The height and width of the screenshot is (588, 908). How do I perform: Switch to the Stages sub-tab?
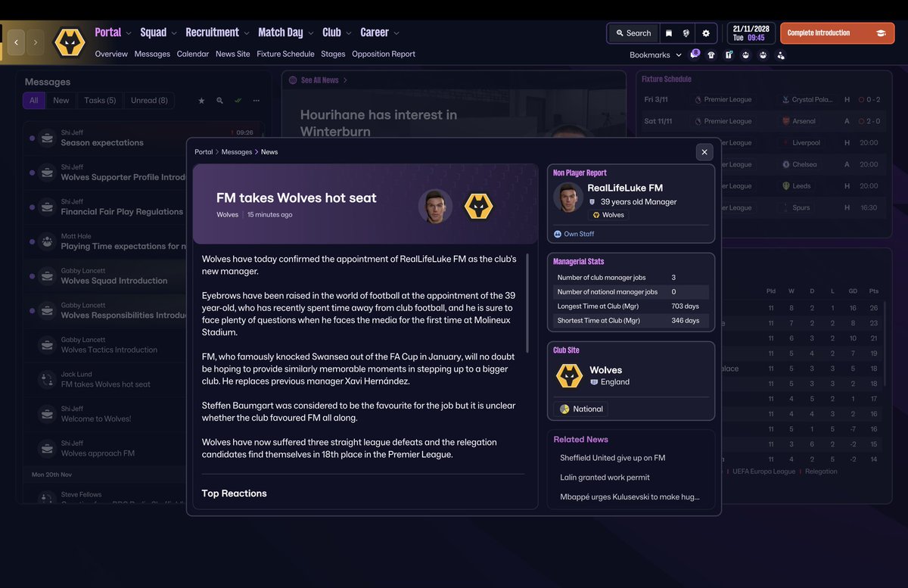point(333,54)
